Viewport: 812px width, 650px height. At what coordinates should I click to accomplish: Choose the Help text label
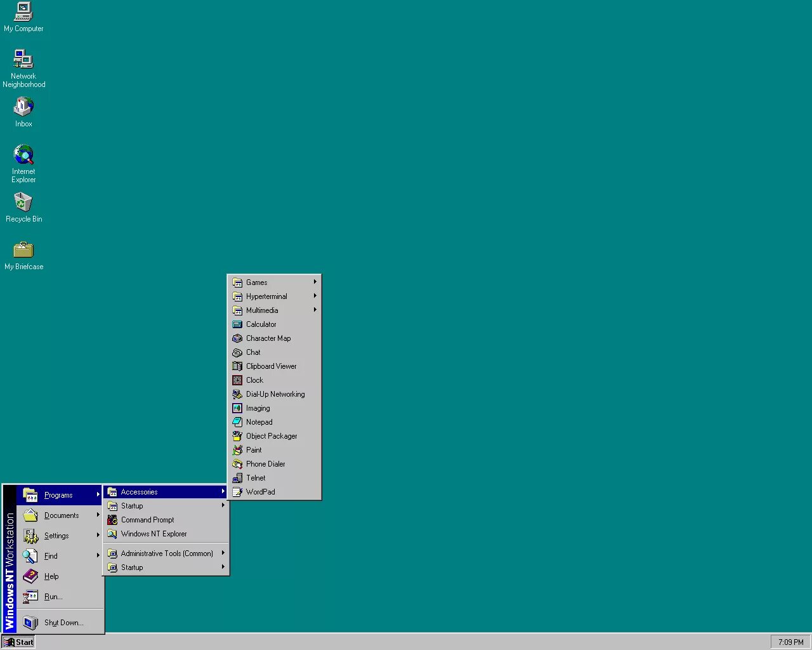click(51, 576)
